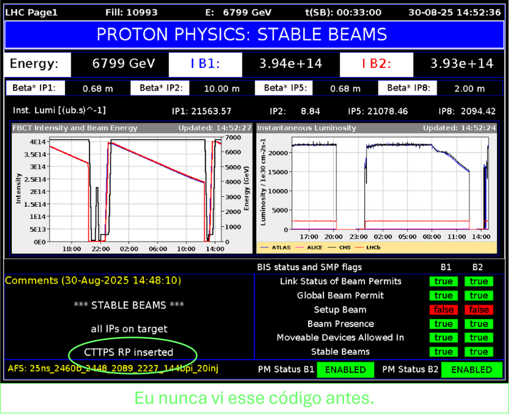Select the I B2 label box
Image resolution: width=509 pixels, height=420 pixels.
pos(376,64)
